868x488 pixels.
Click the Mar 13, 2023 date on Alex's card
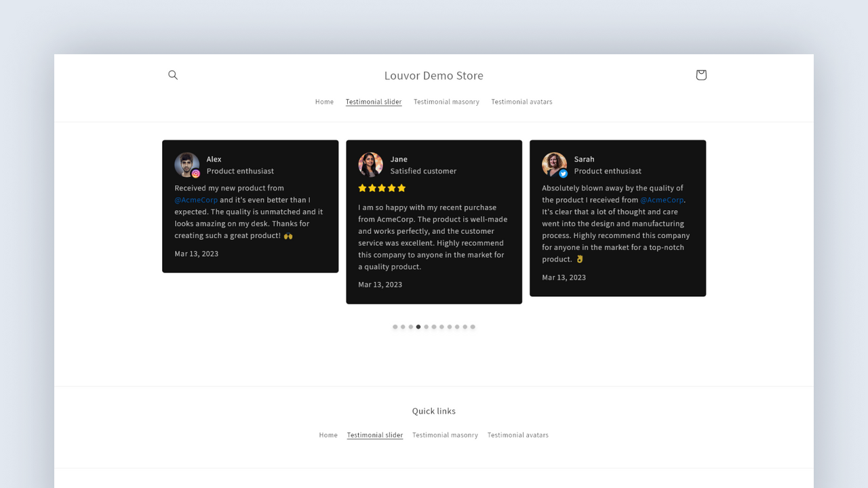click(196, 253)
